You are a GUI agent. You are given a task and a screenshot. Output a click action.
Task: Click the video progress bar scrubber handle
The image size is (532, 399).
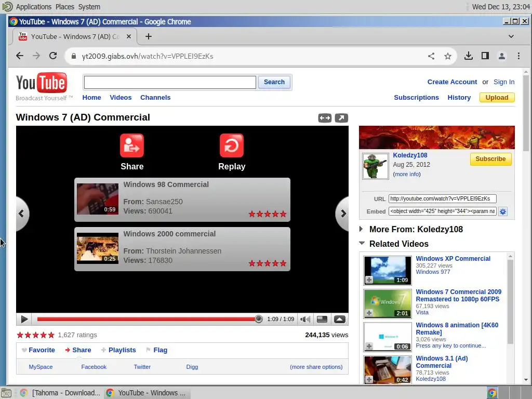coord(259,319)
